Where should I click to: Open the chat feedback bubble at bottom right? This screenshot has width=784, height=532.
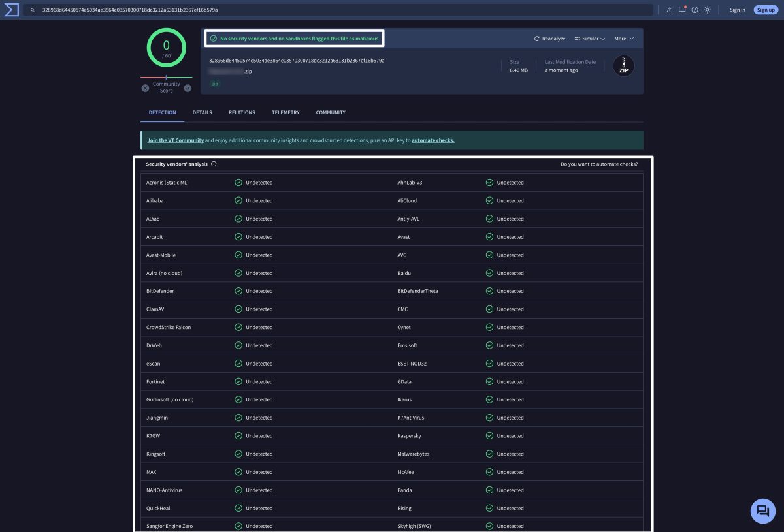[762, 511]
